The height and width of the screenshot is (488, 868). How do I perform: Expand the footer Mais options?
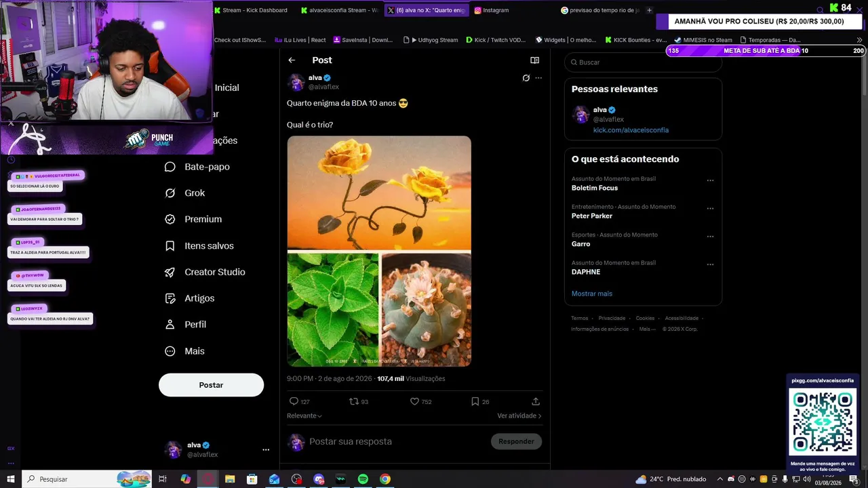point(648,329)
